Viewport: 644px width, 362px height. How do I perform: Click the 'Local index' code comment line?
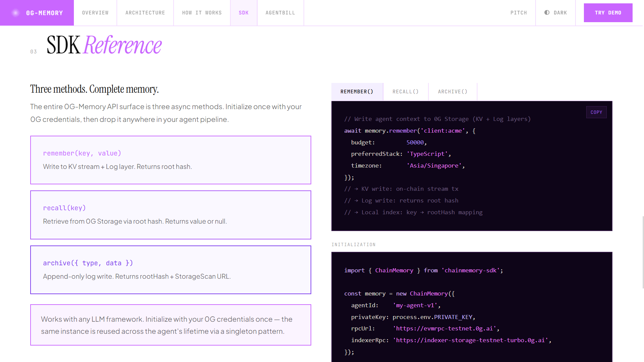[x=413, y=212]
